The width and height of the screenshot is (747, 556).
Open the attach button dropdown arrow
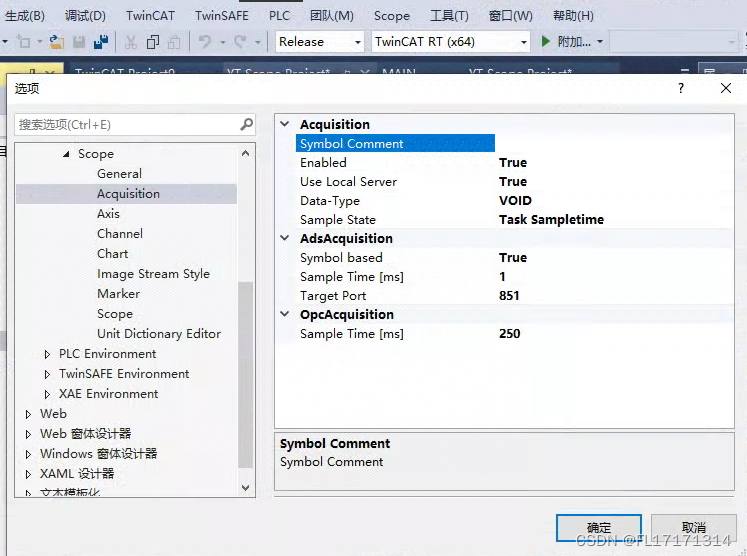click(600, 42)
